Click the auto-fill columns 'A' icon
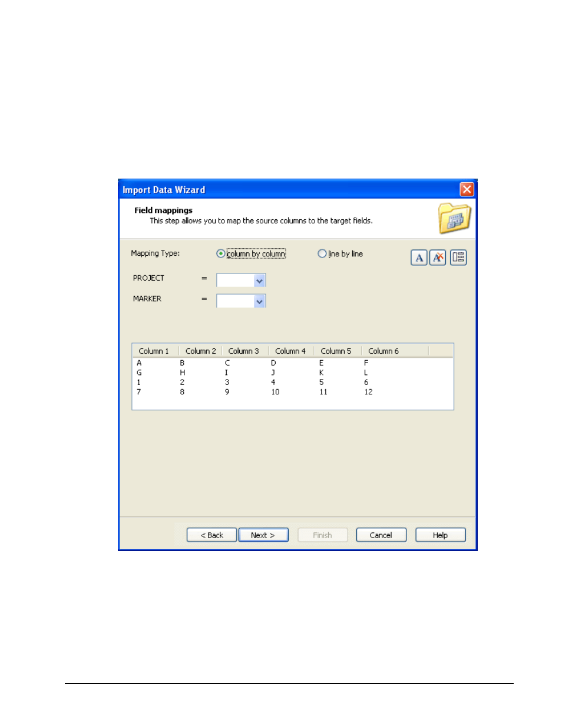Screen dimensions: 562x728 (x=419, y=258)
